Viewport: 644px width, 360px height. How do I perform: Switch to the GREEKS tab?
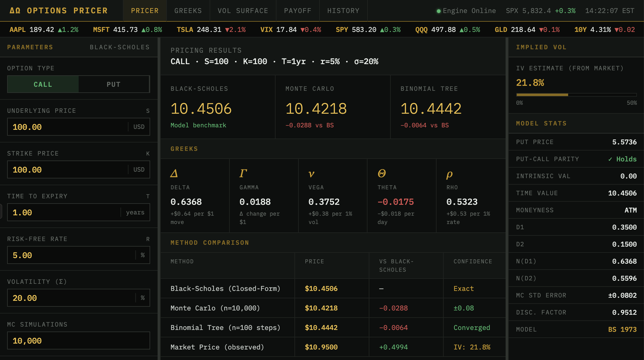click(x=188, y=11)
